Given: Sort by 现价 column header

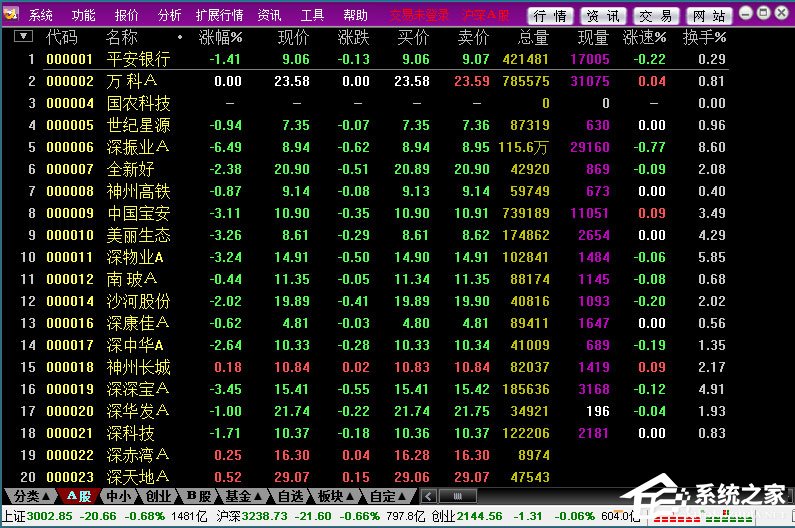Looking at the screenshot, I should pos(294,37).
